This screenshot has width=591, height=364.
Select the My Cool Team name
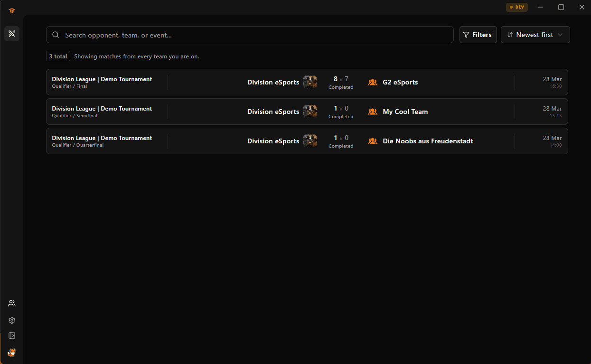tap(405, 112)
